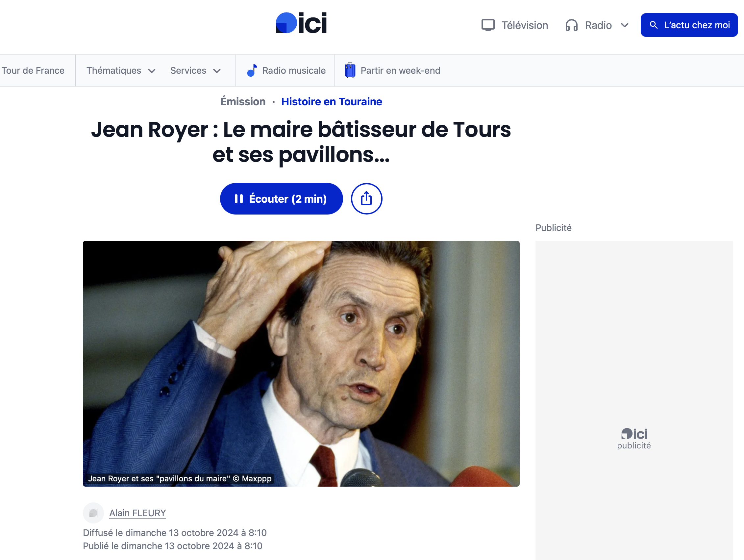Viewport: 744px width, 560px height.
Task: Share the episode via share icon
Action: click(x=366, y=198)
